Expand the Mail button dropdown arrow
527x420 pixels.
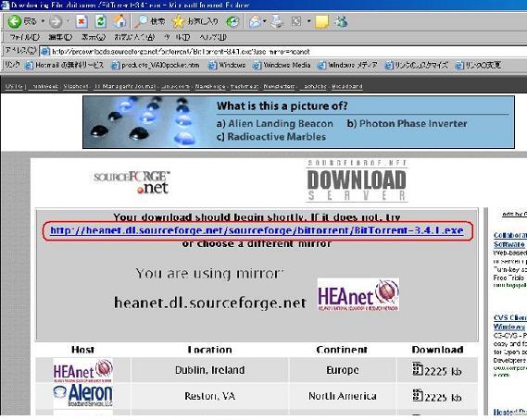[x=265, y=21]
